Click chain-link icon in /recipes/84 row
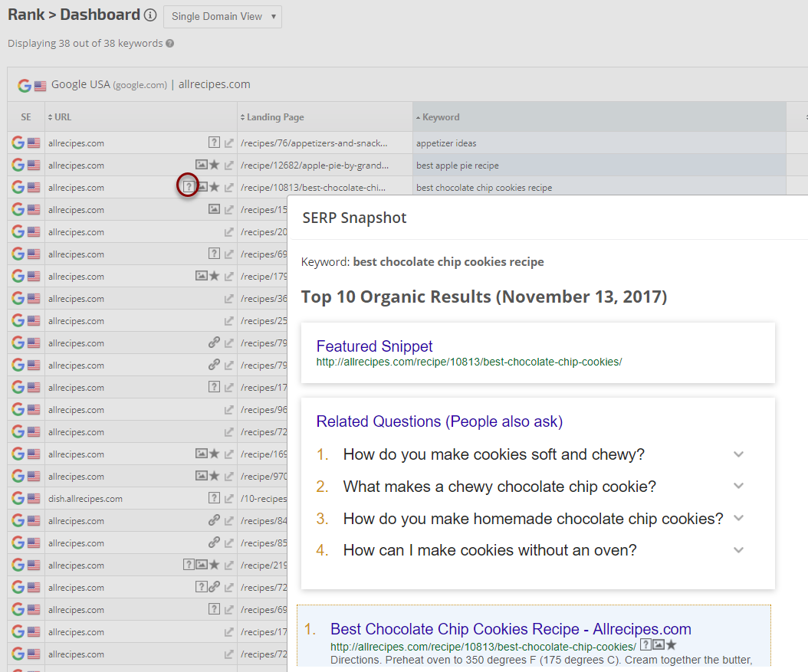The height and width of the screenshot is (672, 808). (x=214, y=520)
